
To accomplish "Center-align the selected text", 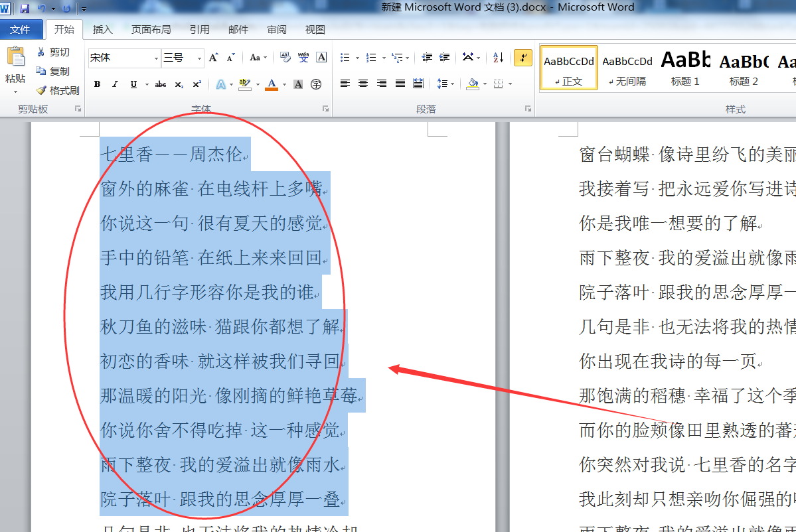I will pyautogui.click(x=363, y=84).
